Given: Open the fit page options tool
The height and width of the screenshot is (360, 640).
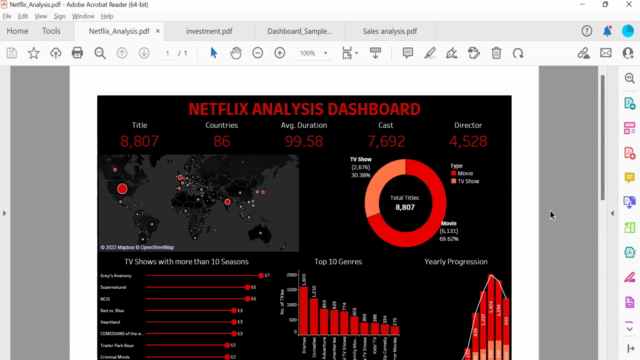Looking at the screenshot, I should [349, 53].
